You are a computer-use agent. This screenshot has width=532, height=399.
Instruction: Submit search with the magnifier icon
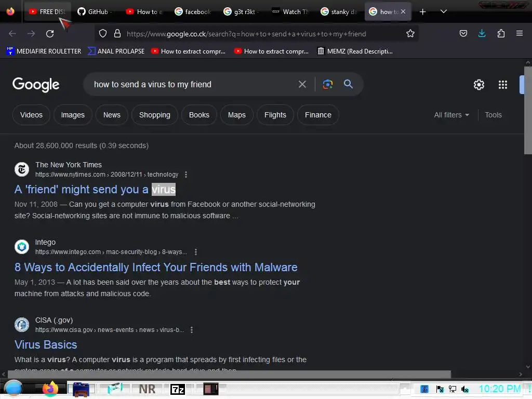348,84
